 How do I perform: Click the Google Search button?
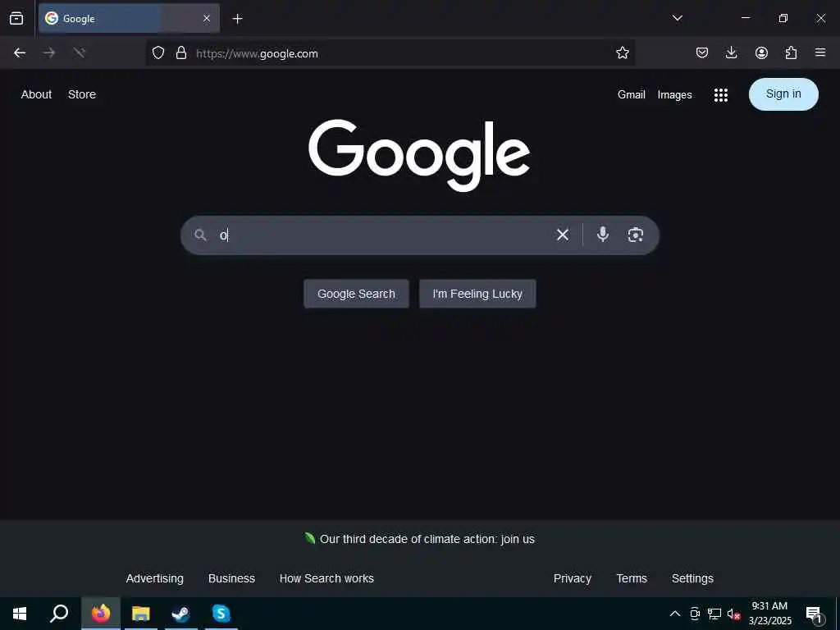[x=356, y=294]
